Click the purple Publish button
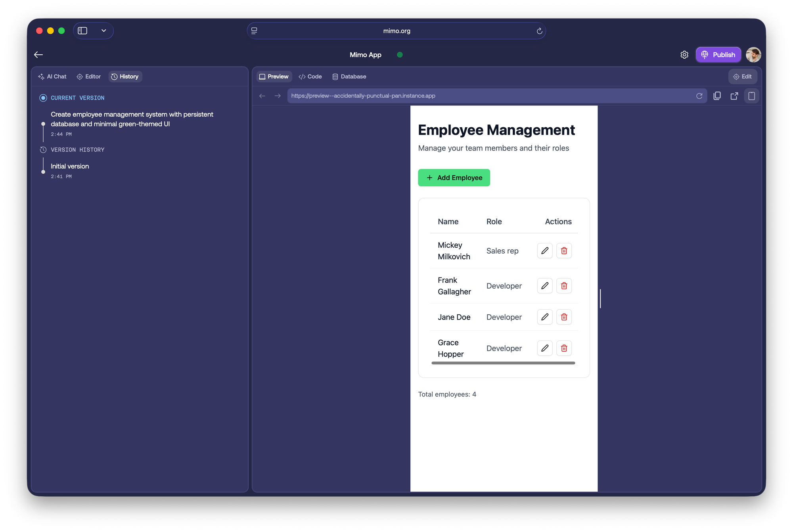Image resolution: width=793 pixels, height=532 pixels. (718, 55)
